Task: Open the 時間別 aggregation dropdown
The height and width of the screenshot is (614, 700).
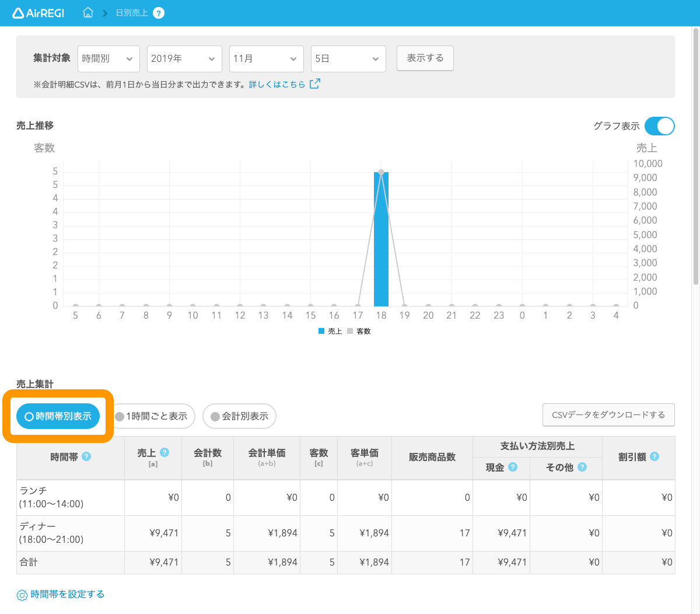Action: (108, 58)
